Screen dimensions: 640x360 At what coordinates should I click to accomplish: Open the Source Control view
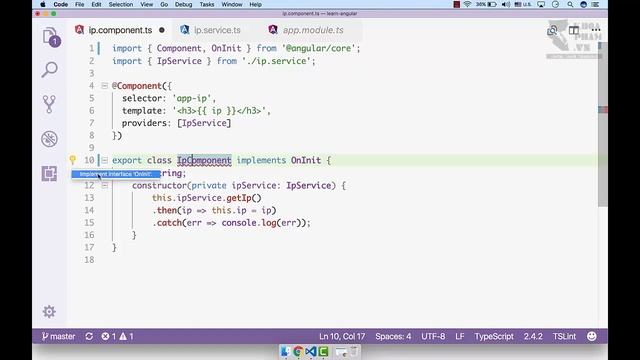pos(49,104)
